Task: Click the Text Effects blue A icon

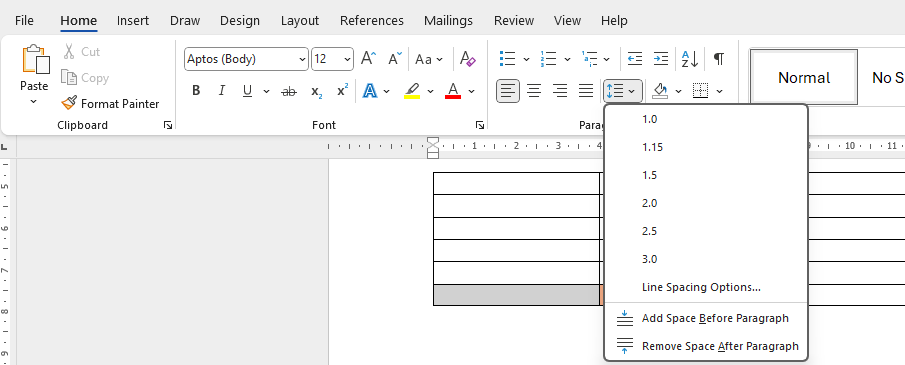Action: 370,91
